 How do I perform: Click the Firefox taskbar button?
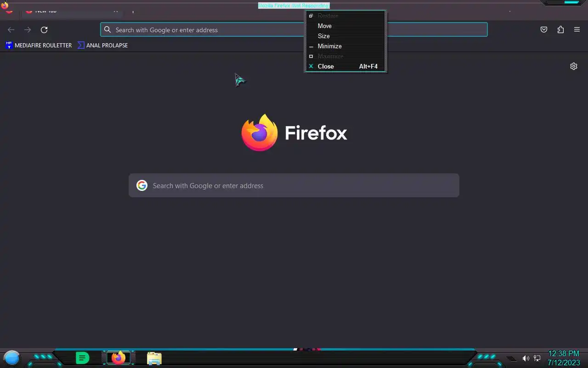tap(119, 358)
